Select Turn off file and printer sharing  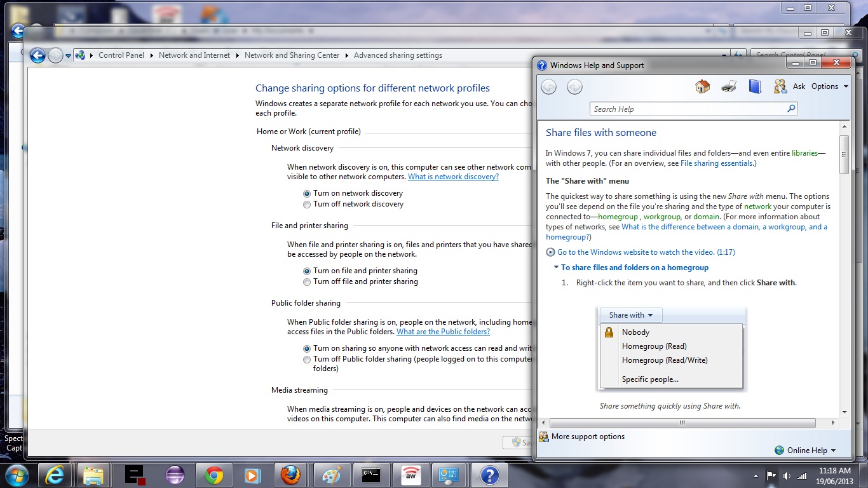pos(307,282)
